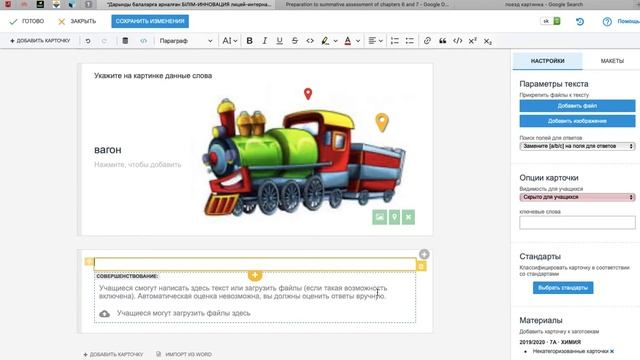
Task: Click the yellow plus button below the text field
Action: 255,276
